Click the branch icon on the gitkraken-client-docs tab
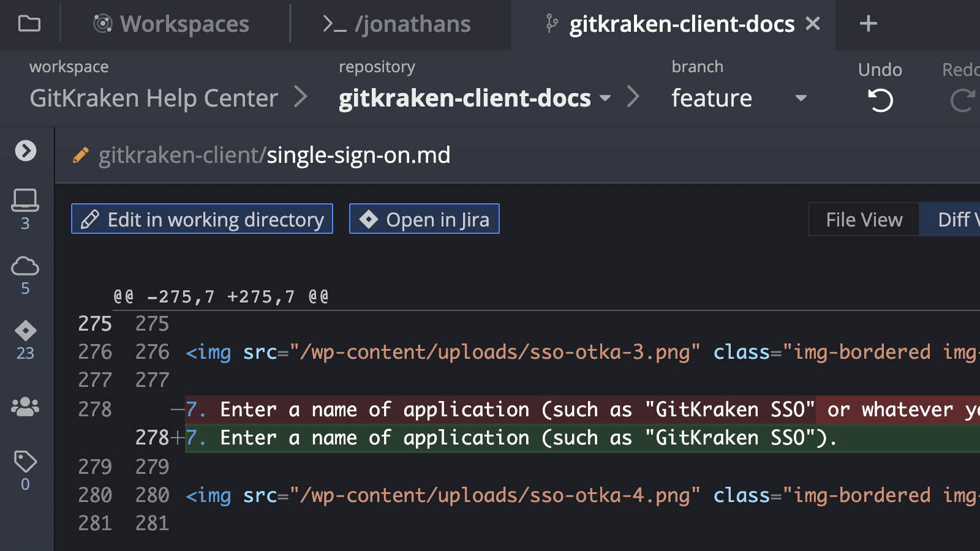980x551 pixels. coord(552,23)
